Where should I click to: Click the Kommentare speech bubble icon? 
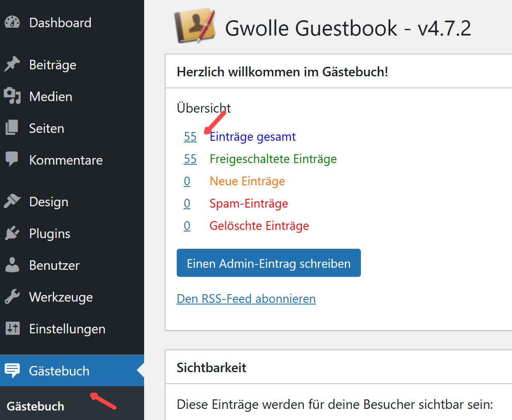(12, 159)
